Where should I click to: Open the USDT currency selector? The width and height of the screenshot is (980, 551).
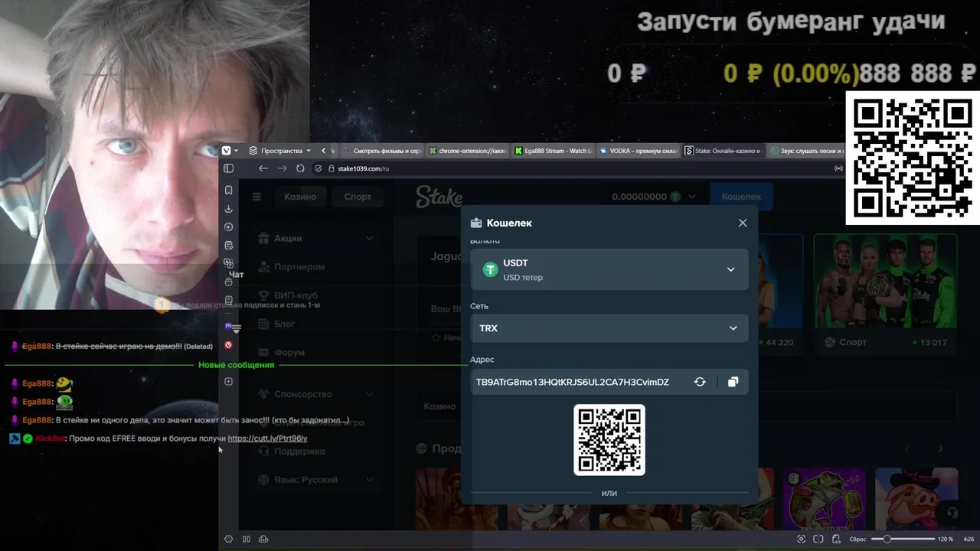(x=609, y=269)
